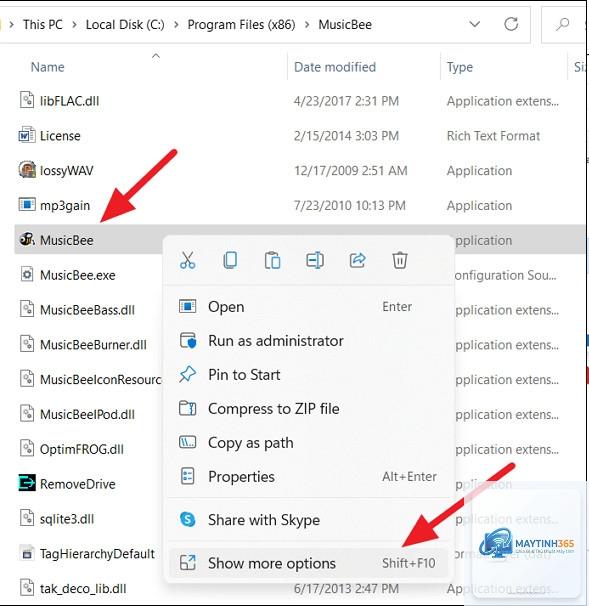Click the Open menu entry icon
This screenshot has width=589, height=606.
(188, 306)
